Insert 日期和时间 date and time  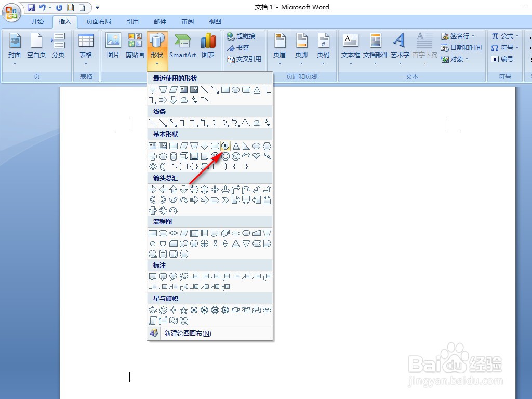461,47
